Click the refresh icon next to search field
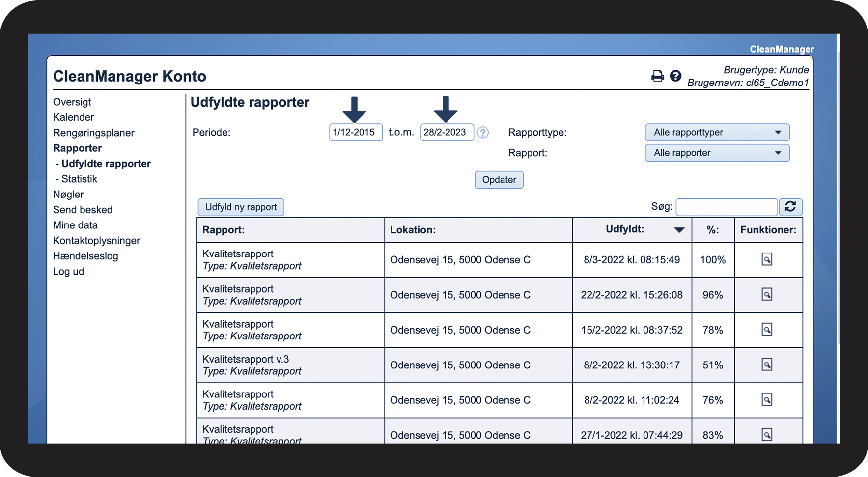 pyautogui.click(x=790, y=207)
